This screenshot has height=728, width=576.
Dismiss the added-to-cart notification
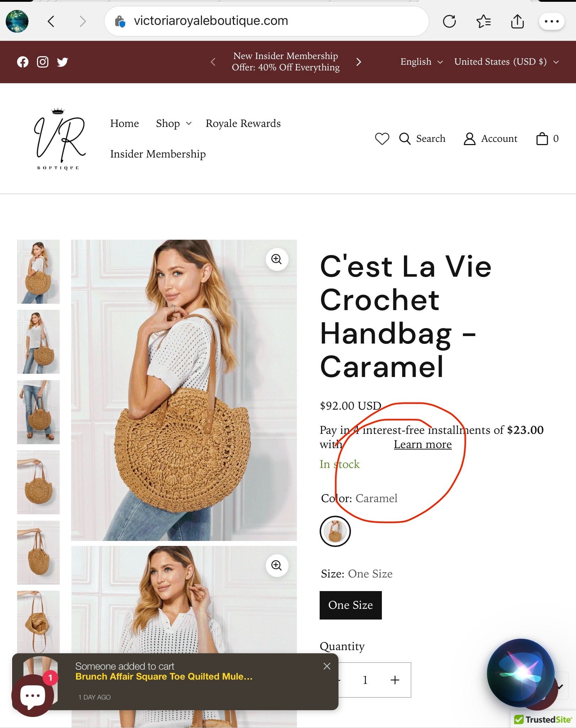pyautogui.click(x=327, y=666)
